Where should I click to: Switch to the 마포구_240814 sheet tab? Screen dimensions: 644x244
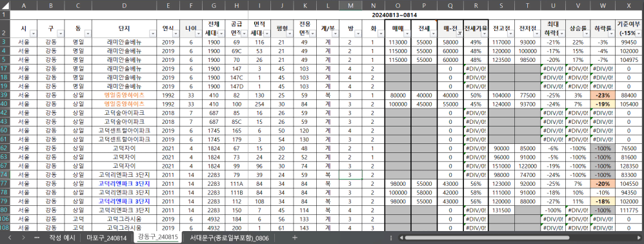click(106, 238)
